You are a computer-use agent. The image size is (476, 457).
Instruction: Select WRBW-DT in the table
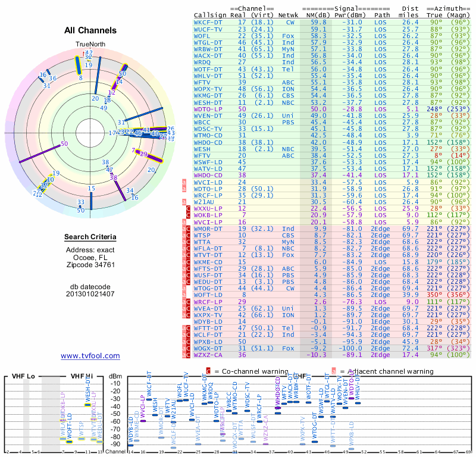pyautogui.click(x=208, y=49)
